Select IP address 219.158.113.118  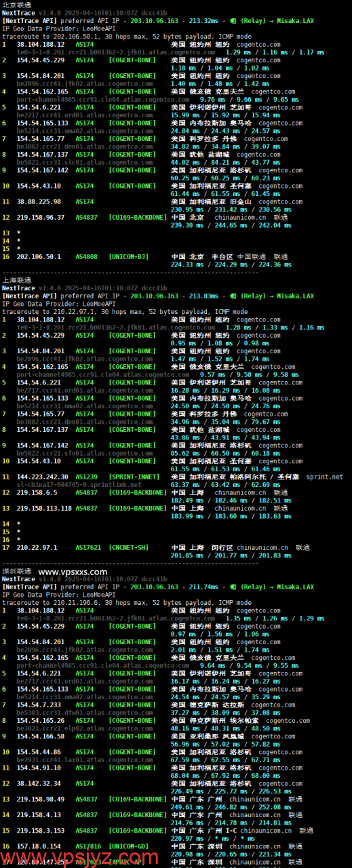pyautogui.click(x=44, y=508)
